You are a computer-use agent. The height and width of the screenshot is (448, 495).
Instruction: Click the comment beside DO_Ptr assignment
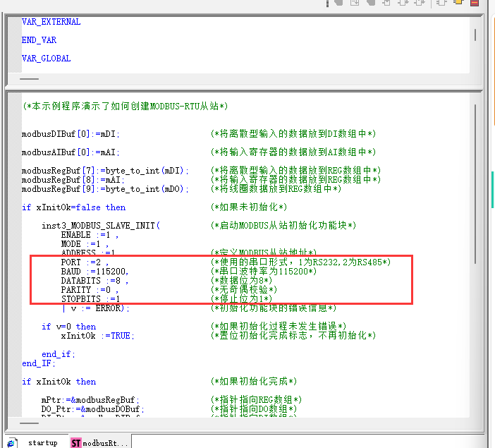[x=254, y=408]
